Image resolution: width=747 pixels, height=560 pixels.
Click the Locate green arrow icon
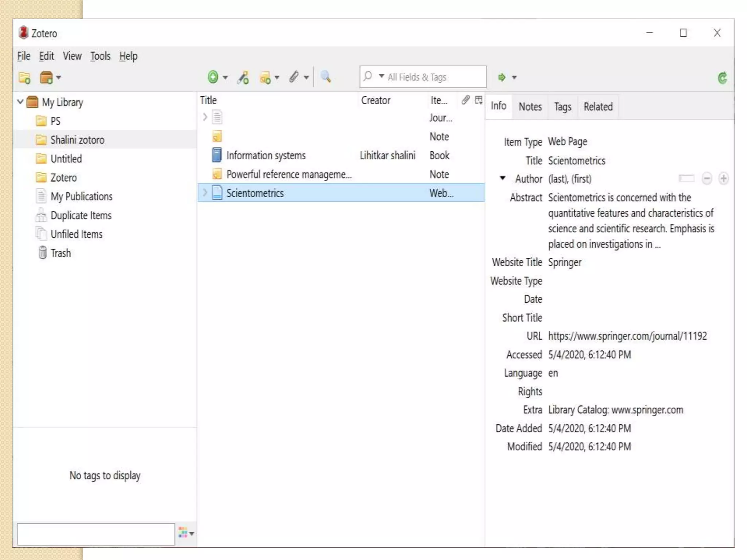502,77
